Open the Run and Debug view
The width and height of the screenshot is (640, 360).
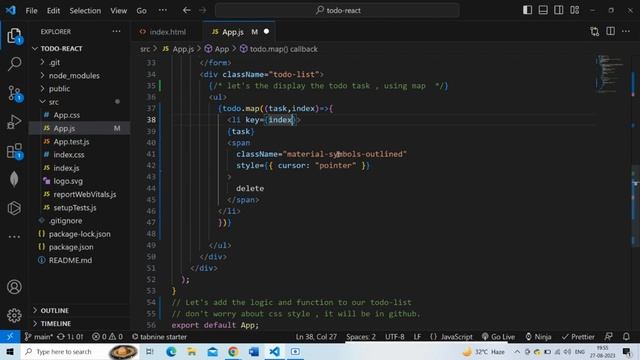tap(14, 122)
